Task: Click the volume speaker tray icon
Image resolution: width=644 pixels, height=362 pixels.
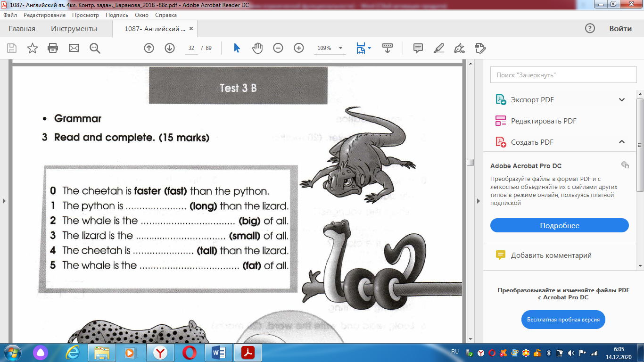Action: click(x=571, y=353)
